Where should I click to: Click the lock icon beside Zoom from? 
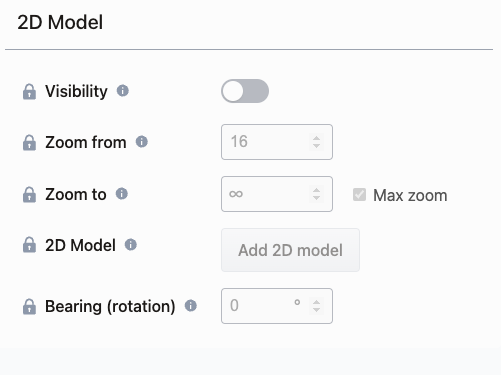(x=29, y=143)
